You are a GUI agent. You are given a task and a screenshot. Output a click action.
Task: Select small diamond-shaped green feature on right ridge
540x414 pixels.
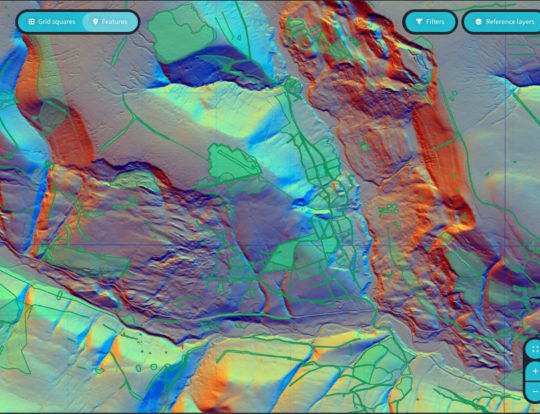pyautogui.click(x=447, y=237)
